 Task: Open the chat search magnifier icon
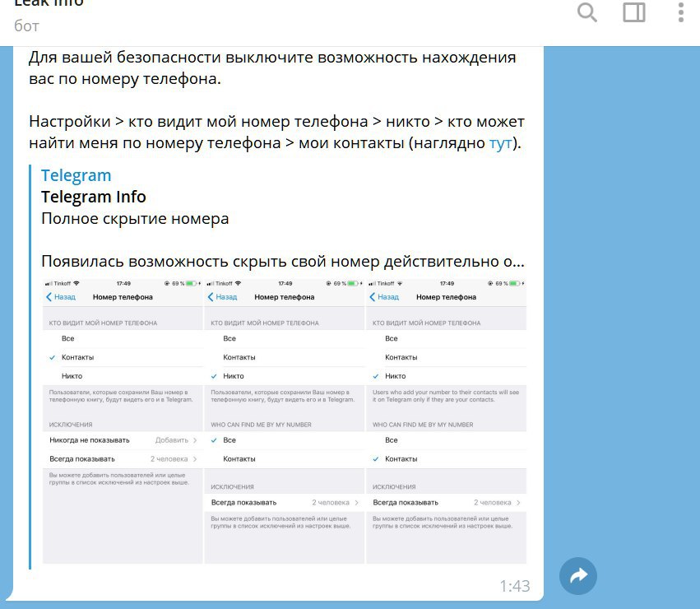click(x=586, y=12)
